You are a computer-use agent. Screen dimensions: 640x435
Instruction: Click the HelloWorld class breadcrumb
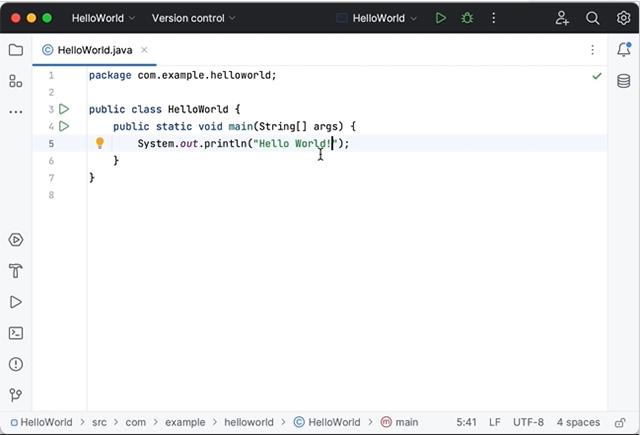pyautogui.click(x=327, y=422)
